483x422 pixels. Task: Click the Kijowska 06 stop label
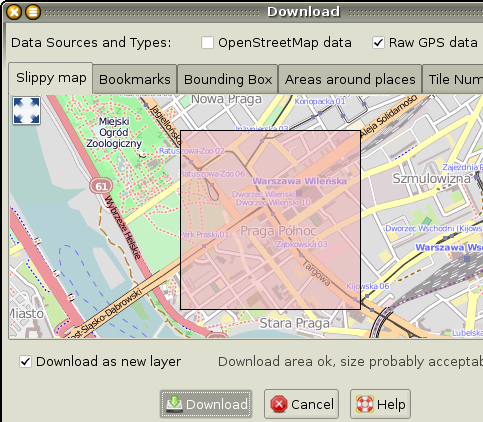pyautogui.click(x=368, y=286)
